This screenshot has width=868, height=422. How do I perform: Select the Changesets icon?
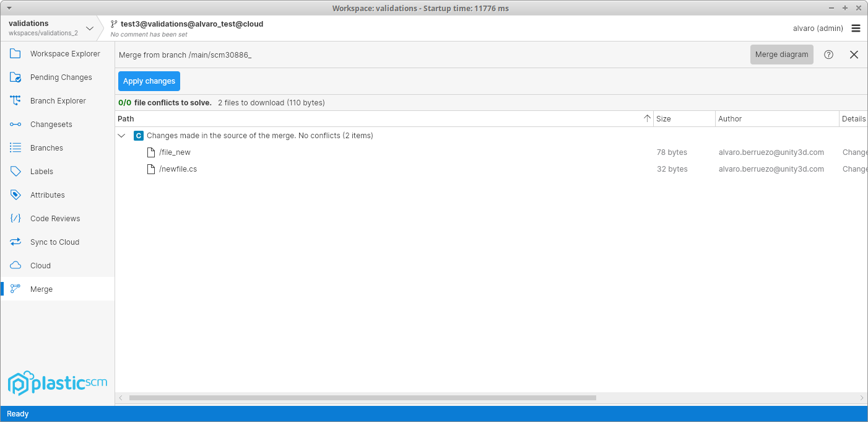(x=15, y=124)
